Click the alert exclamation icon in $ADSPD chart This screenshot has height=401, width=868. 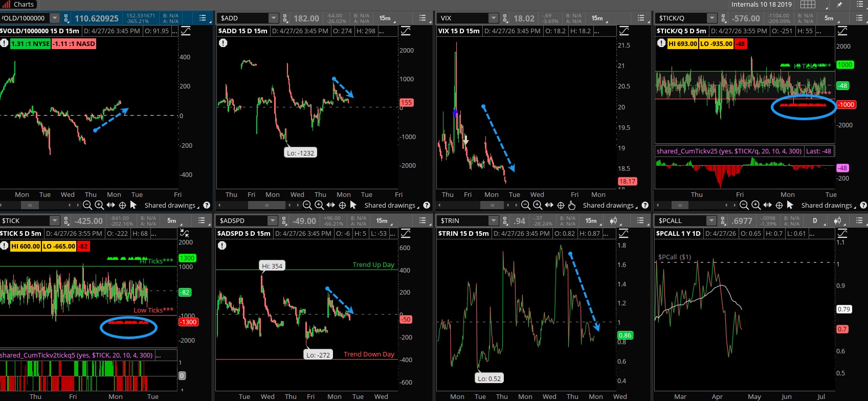222,246
